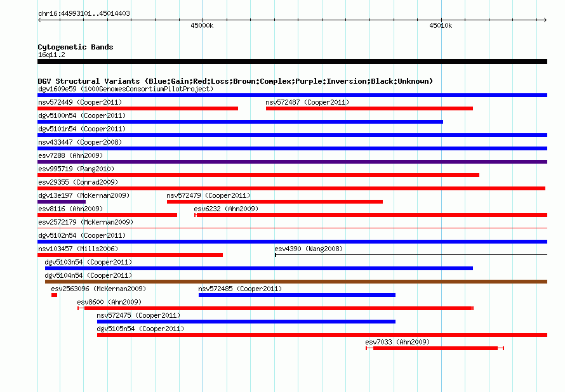This screenshot has width=565, height=392.
Task: Click the dgv5104n54 brown complex bar
Action: [x=296, y=282]
